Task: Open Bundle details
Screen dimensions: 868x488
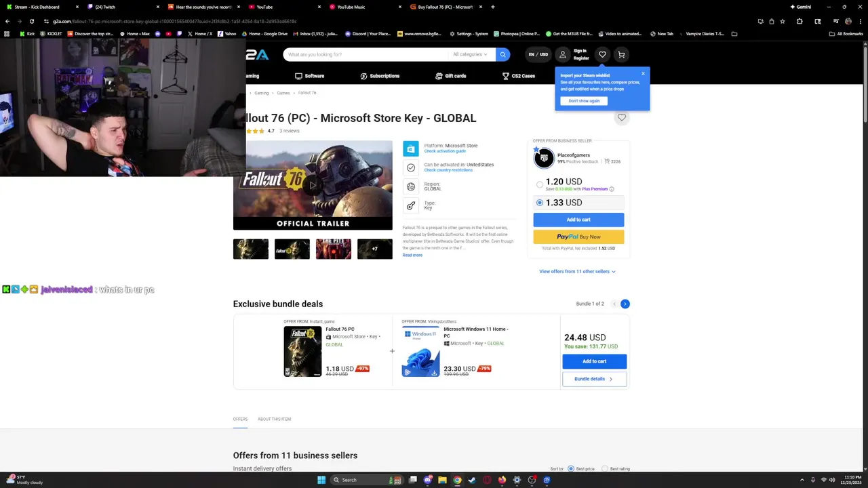Action: click(594, 379)
